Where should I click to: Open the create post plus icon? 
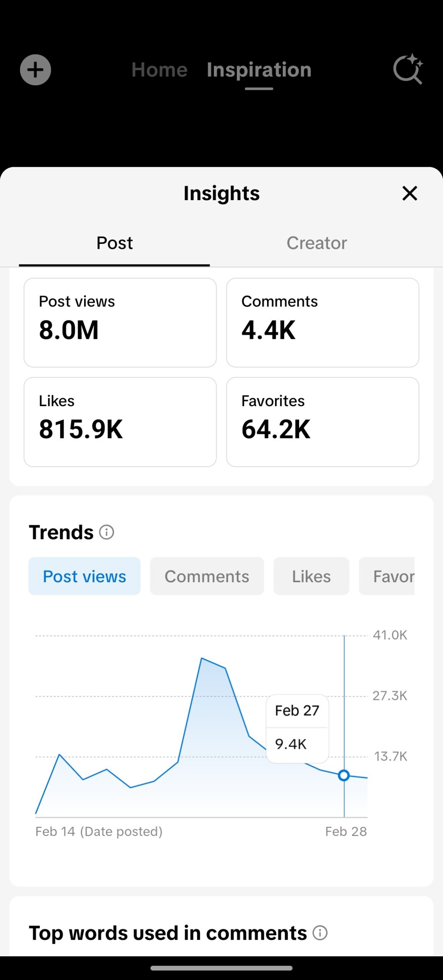point(35,70)
